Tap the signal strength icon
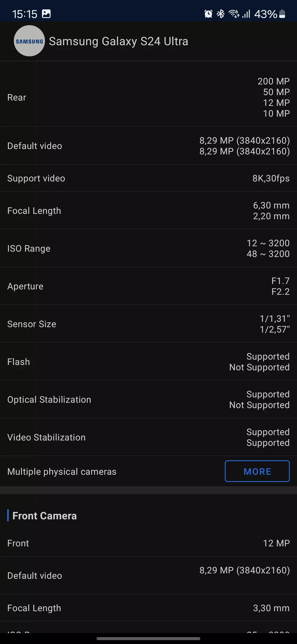 tap(246, 14)
